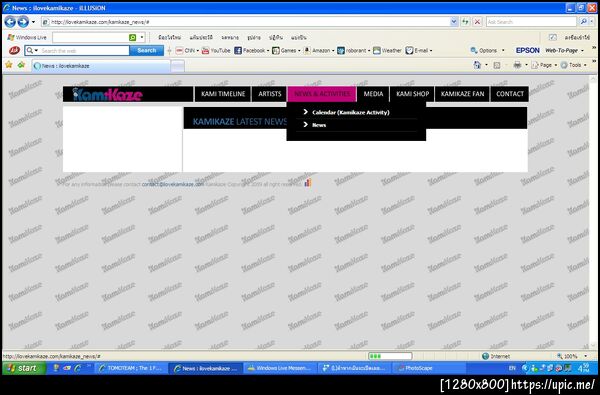Open a new blank tab
Screen dimensions: 600x395
[178, 66]
